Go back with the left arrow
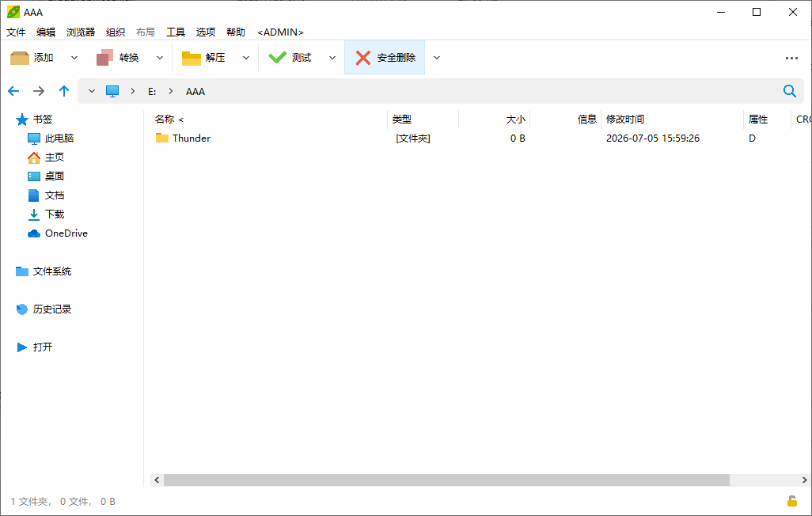 13,91
